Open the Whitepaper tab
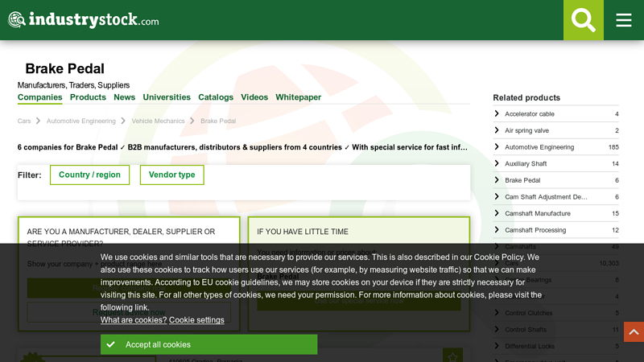644x362 pixels. 298,97
